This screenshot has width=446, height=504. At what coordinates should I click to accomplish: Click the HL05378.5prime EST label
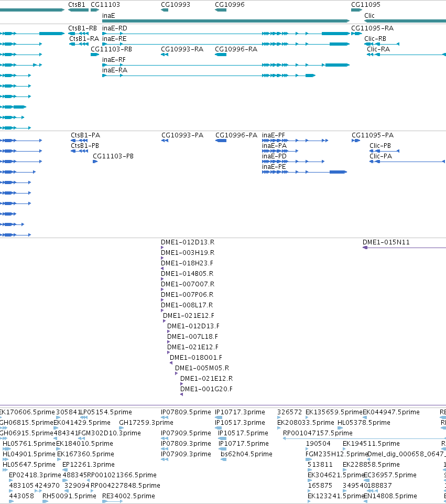tap(364, 423)
